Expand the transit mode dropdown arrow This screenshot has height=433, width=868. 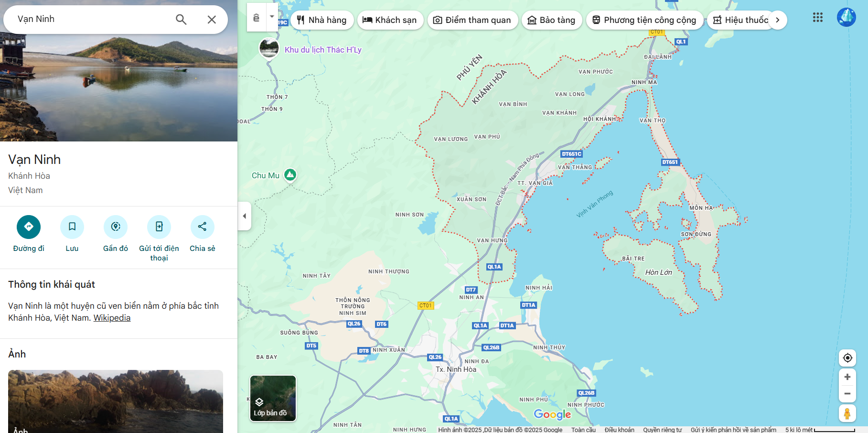pyautogui.click(x=272, y=17)
